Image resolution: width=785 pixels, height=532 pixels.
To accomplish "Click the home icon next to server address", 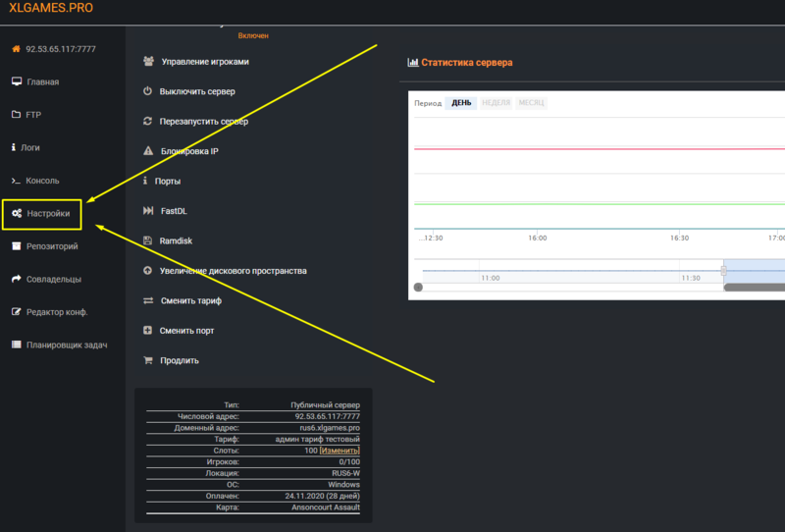I will [16, 49].
